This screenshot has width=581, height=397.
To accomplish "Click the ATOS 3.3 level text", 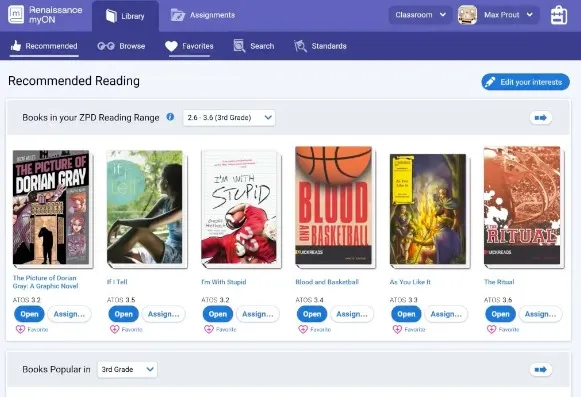I will click(404, 300).
